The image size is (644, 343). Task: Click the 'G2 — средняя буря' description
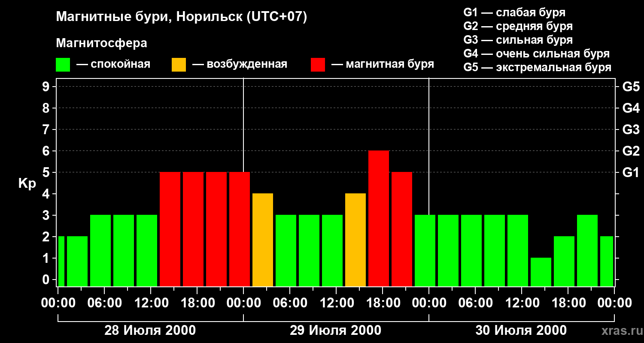pos(518,26)
